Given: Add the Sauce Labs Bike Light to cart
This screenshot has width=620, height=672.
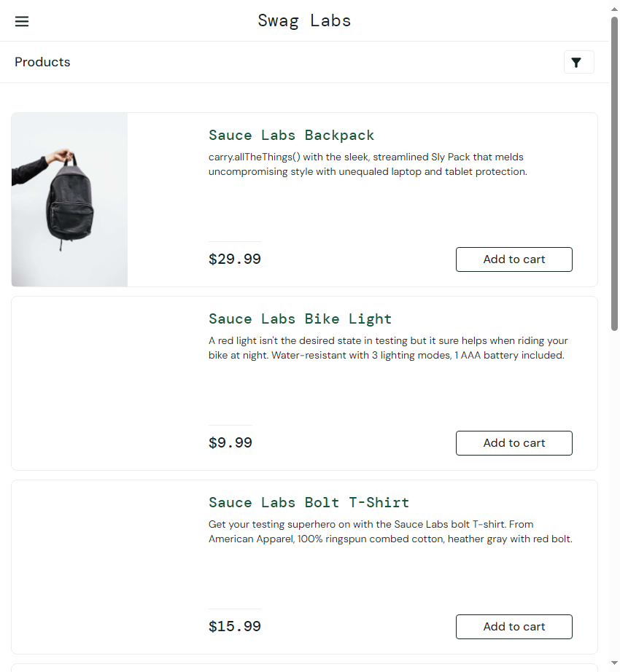Looking at the screenshot, I should pos(514,443).
